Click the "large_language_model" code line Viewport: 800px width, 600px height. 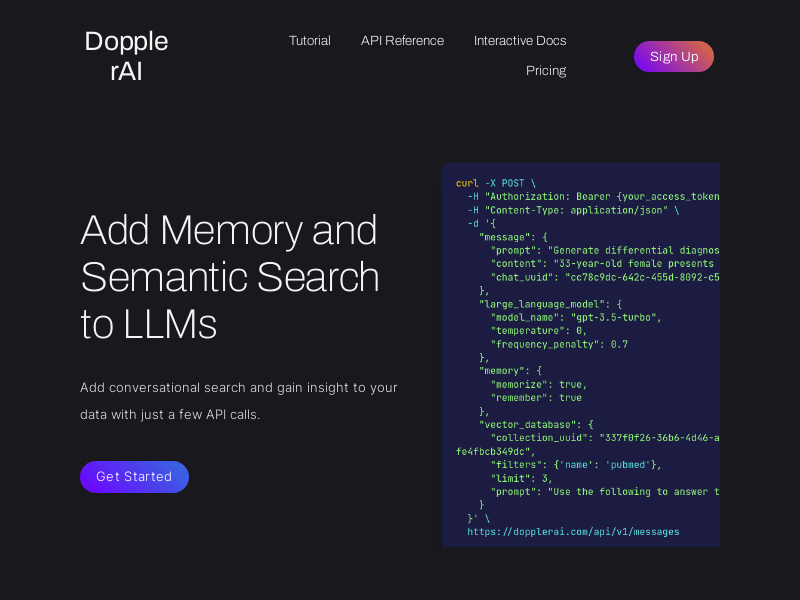551,304
